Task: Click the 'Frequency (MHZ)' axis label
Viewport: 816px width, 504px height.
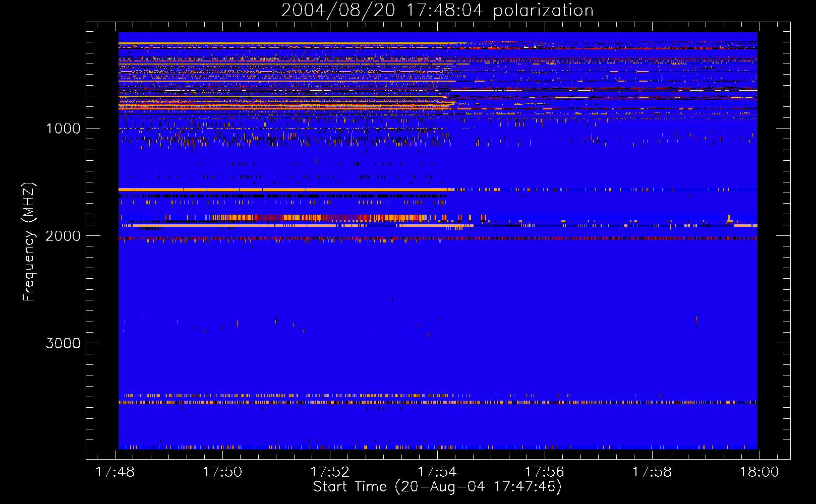Action: tap(29, 242)
